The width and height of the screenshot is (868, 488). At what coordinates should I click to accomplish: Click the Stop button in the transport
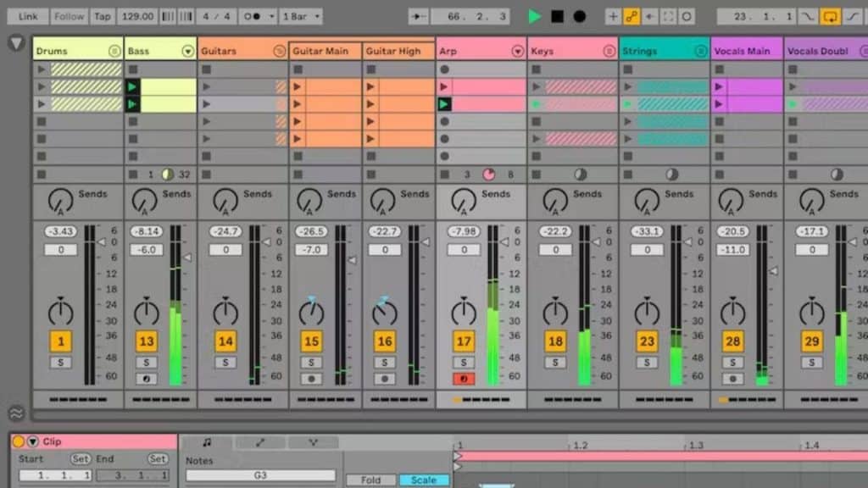pyautogui.click(x=558, y=15)
